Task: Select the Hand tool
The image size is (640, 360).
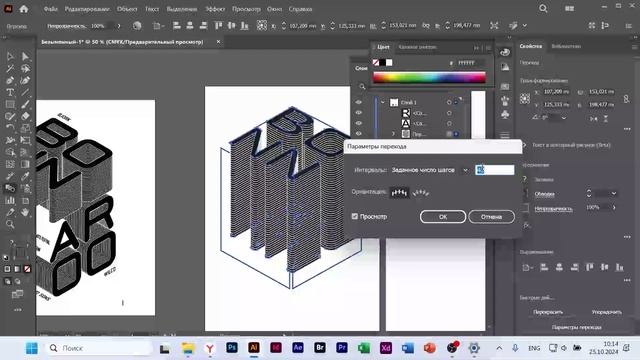Action: pos(25,212)
